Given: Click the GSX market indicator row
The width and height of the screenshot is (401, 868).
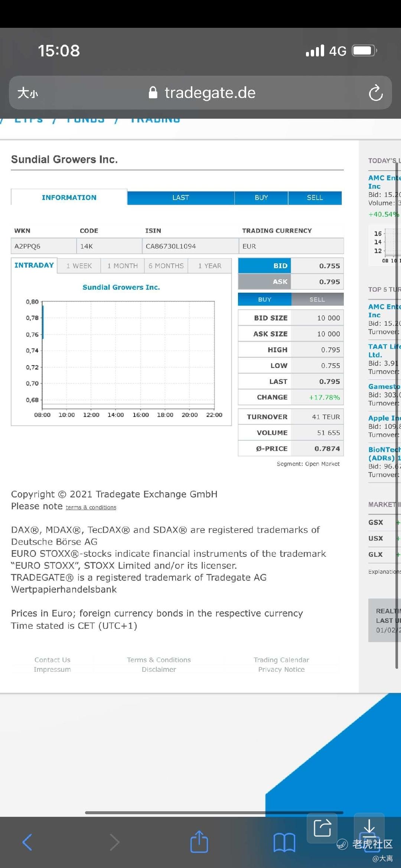Looking at the screenshot, I should (x=384, y=522).
